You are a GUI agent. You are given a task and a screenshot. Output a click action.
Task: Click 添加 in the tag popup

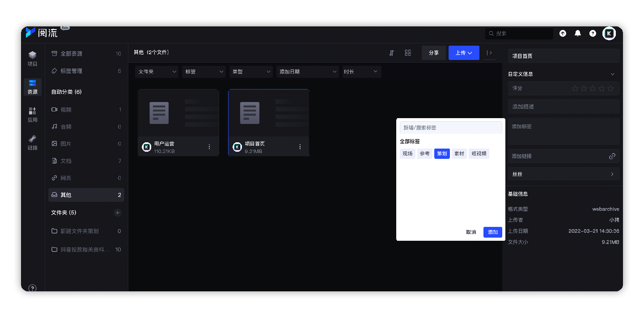click(493, 232)
